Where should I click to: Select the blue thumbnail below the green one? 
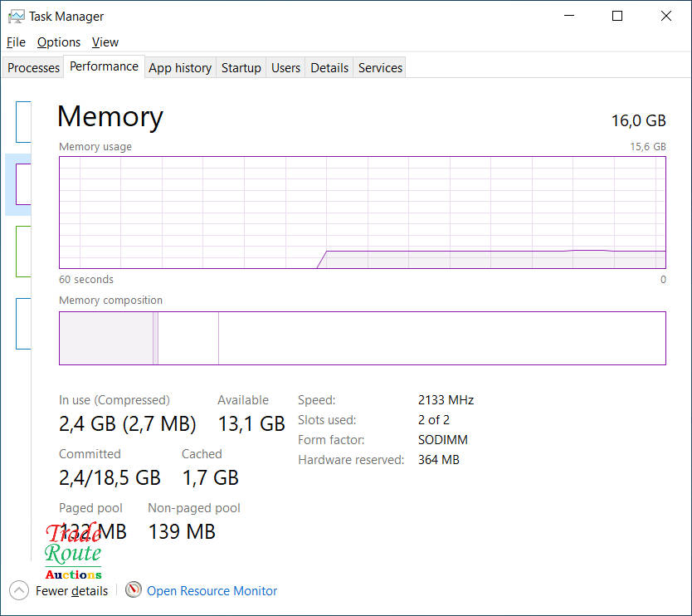click(23, 323)
